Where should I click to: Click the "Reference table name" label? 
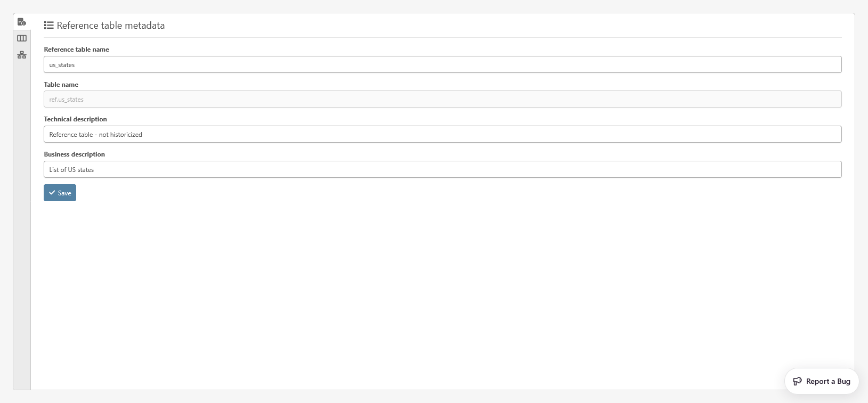coord(76,50)
